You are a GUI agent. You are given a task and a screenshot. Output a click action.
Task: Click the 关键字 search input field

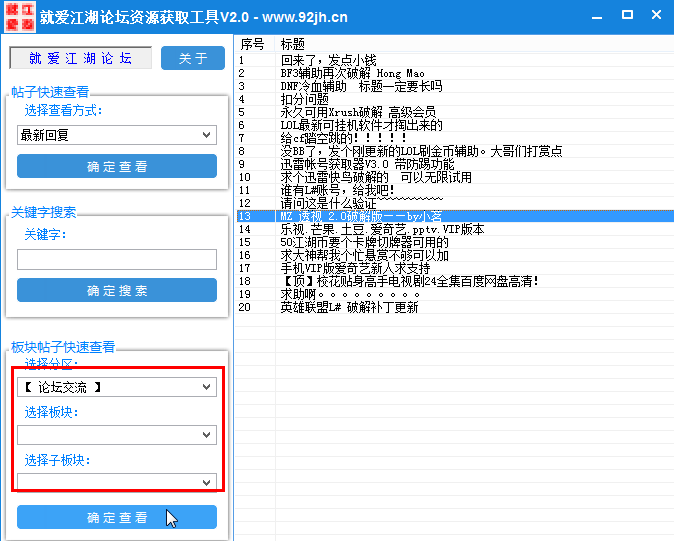pyautogui.click(x=117, y=259)
